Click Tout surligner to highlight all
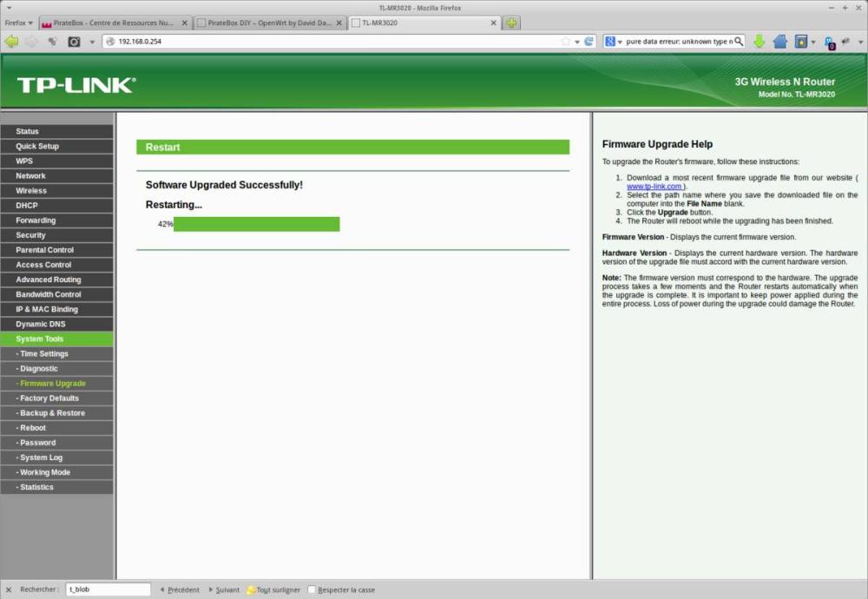 click(x=273, y=589)
